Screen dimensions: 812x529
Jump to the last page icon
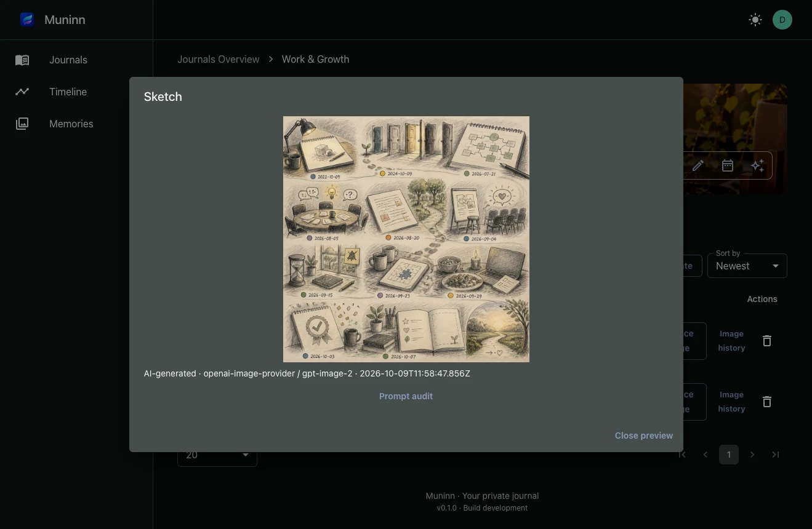pos(776,455)
